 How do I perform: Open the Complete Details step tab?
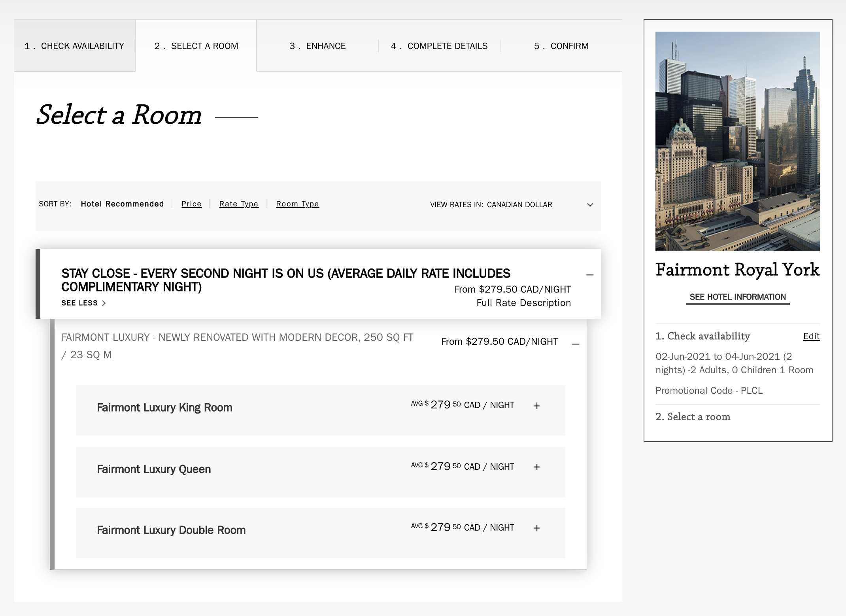(439, 46)
